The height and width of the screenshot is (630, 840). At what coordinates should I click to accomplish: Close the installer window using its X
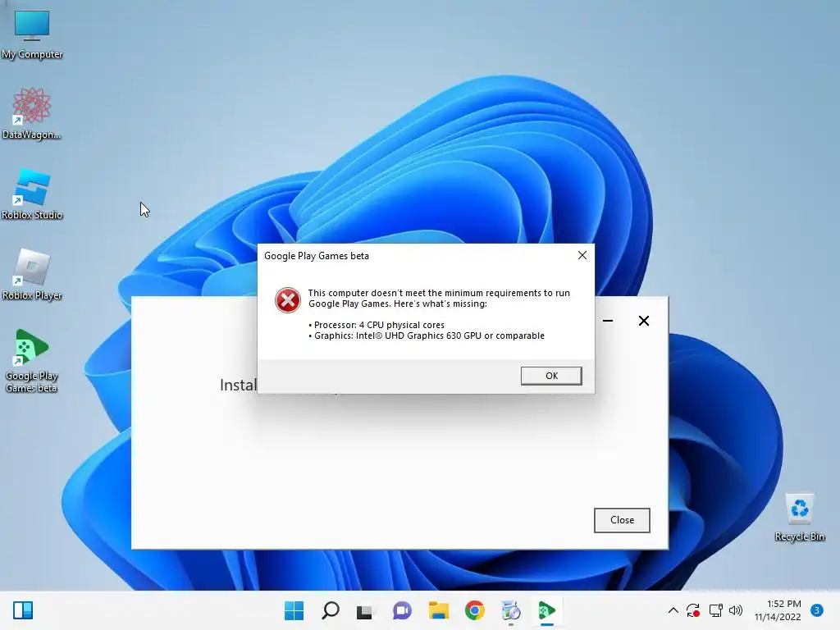coord(644,321)
